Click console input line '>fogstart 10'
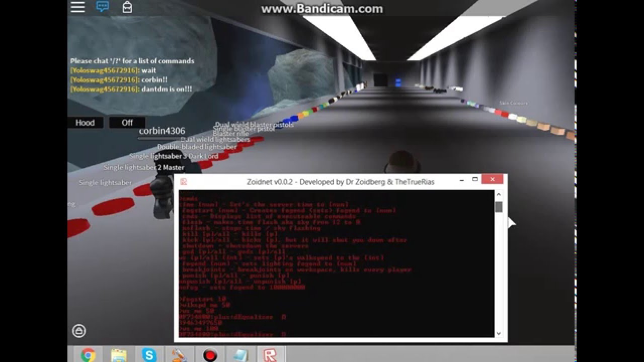The height and width of the screenshot is (362, 644). (202, 299)
